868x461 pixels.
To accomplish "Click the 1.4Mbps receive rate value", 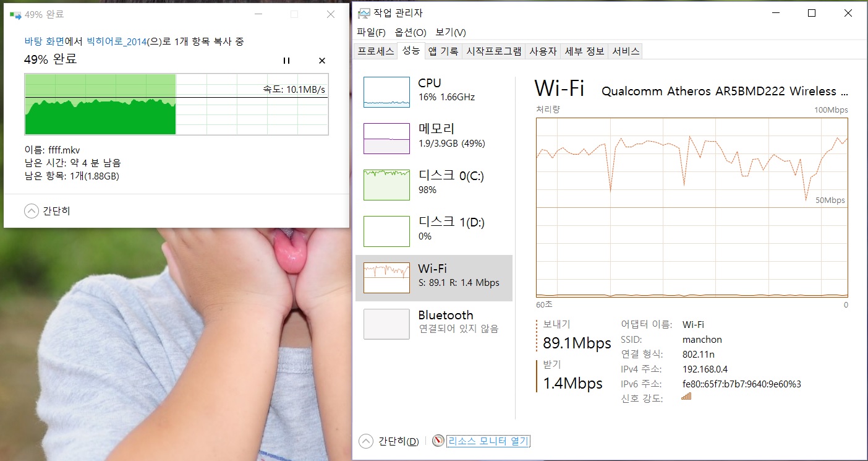I will click(572, 384).
